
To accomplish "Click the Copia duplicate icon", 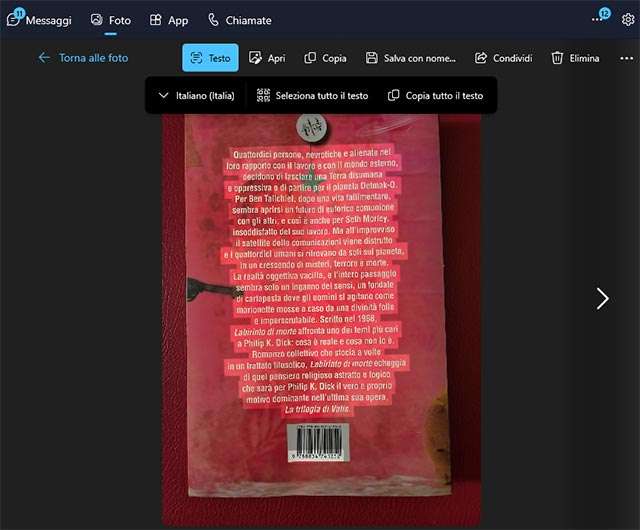I will [x=310, y=58].
